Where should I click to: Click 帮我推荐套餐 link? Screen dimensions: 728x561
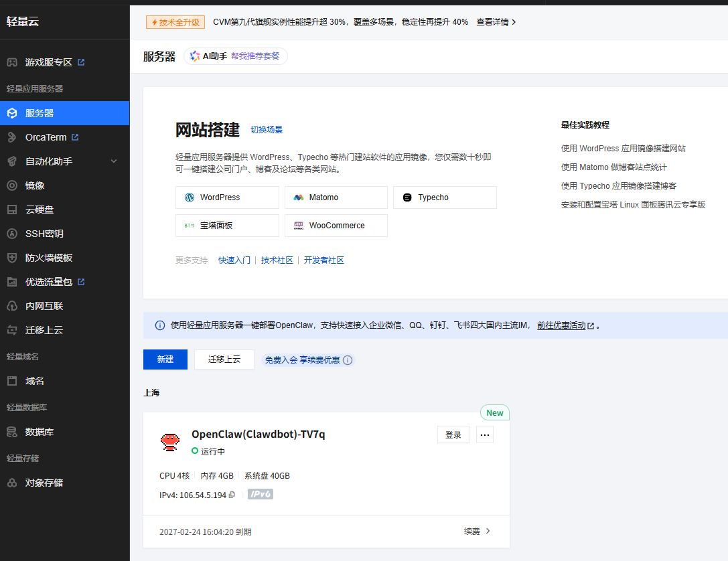(x=255, y=56)
